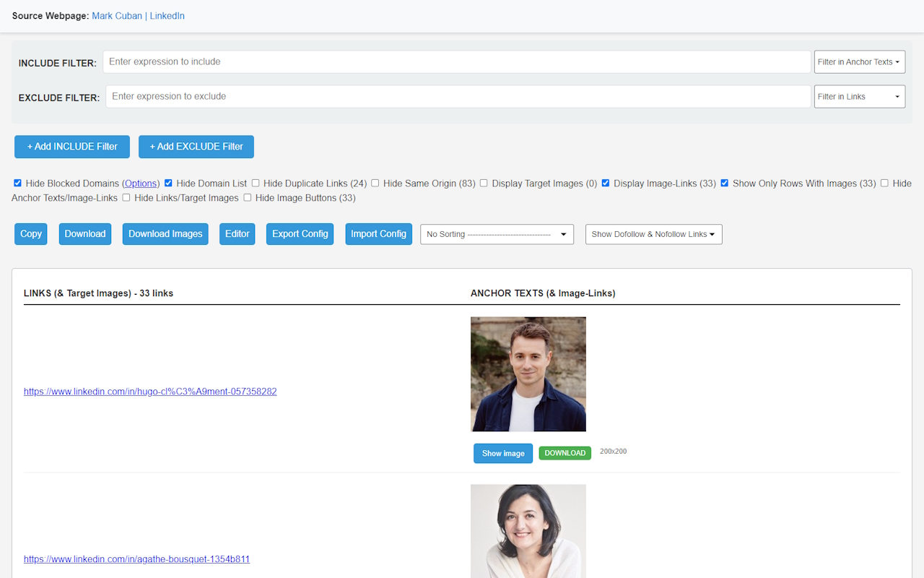Image resolution: width=924 pixels, height=578 pixels.
Task: Click the Export Config button
Action: (300, 234)
